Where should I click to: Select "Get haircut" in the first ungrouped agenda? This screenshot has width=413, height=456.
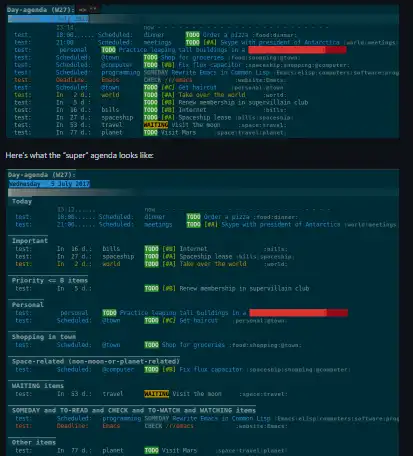(197, 87)
